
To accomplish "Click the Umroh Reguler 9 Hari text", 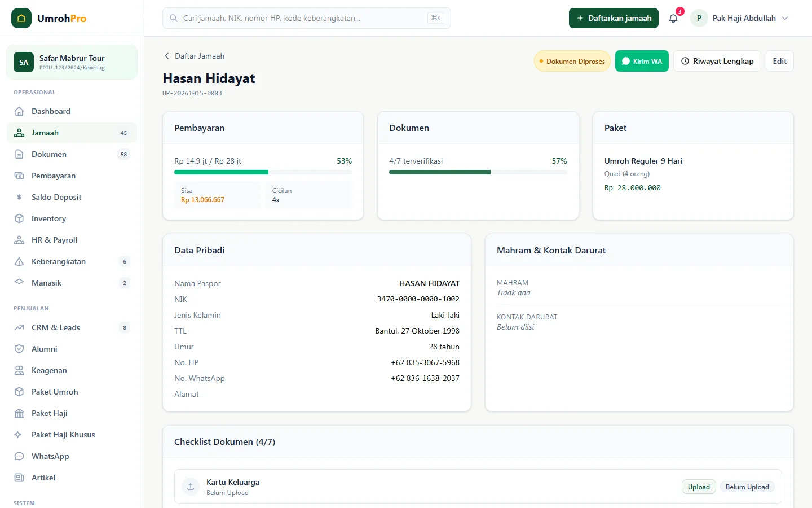I will point(643,161).
